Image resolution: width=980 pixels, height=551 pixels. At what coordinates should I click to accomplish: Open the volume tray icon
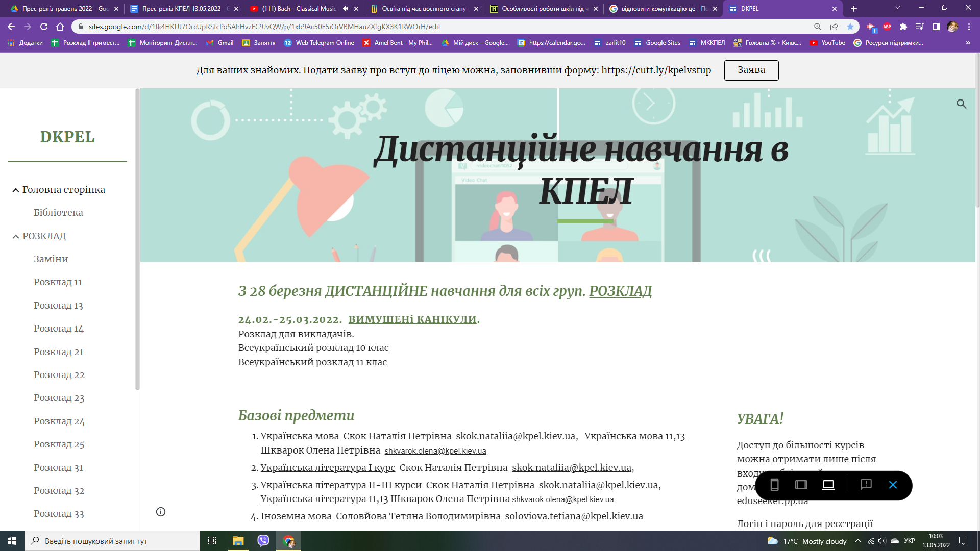click(x=883, y=541)
